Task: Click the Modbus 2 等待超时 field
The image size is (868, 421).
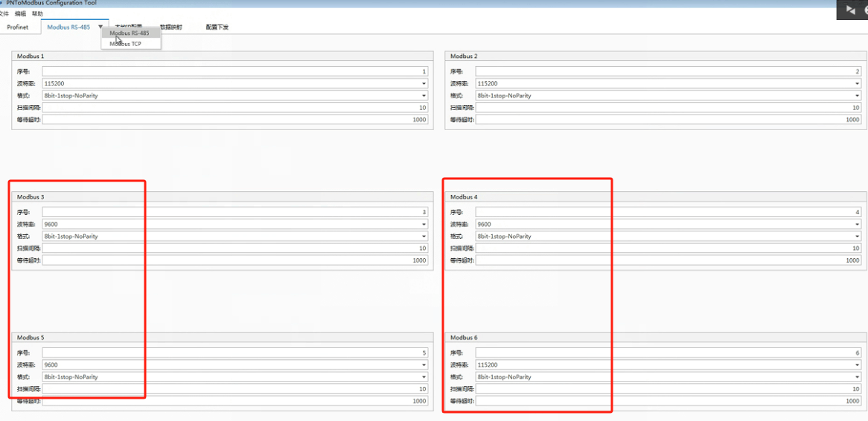Action: pyautogui.click(x=668, y=120)
